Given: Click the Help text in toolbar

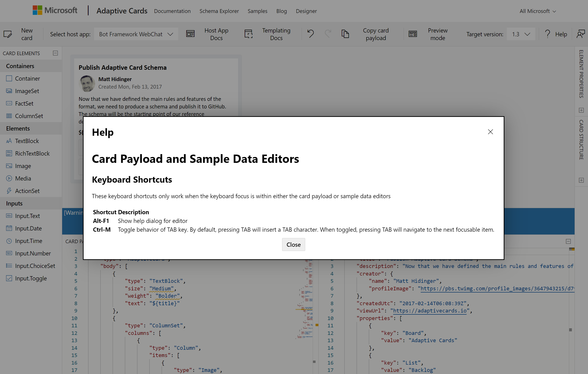Looking at the screenshot, I should [x=561, y=34].
